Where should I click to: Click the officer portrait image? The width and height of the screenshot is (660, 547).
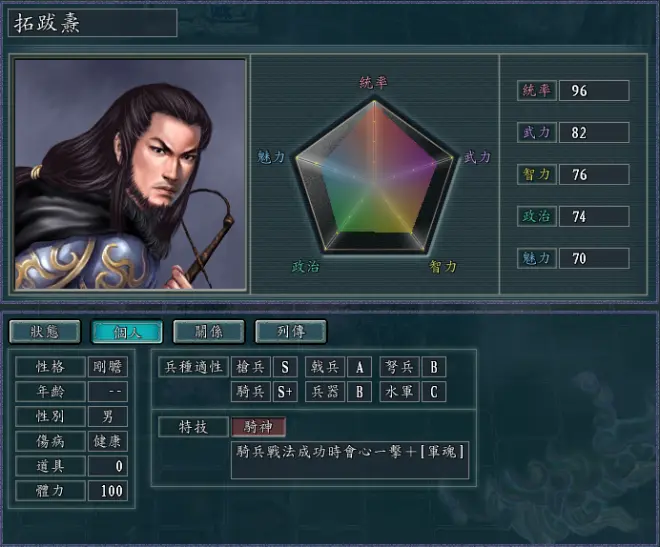[130, 174]
